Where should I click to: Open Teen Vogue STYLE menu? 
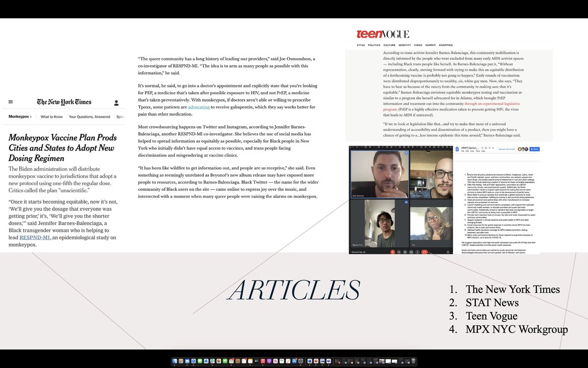(x=361, y=45)
